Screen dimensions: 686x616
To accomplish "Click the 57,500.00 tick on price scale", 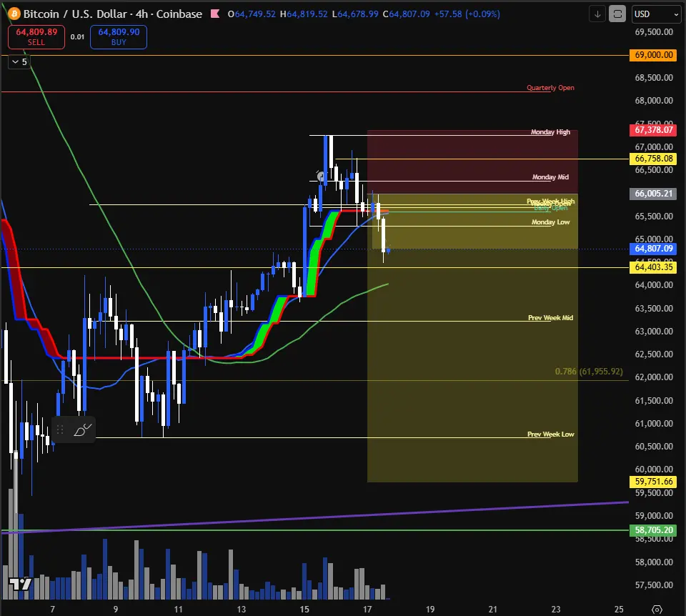I will coord(654,585).
